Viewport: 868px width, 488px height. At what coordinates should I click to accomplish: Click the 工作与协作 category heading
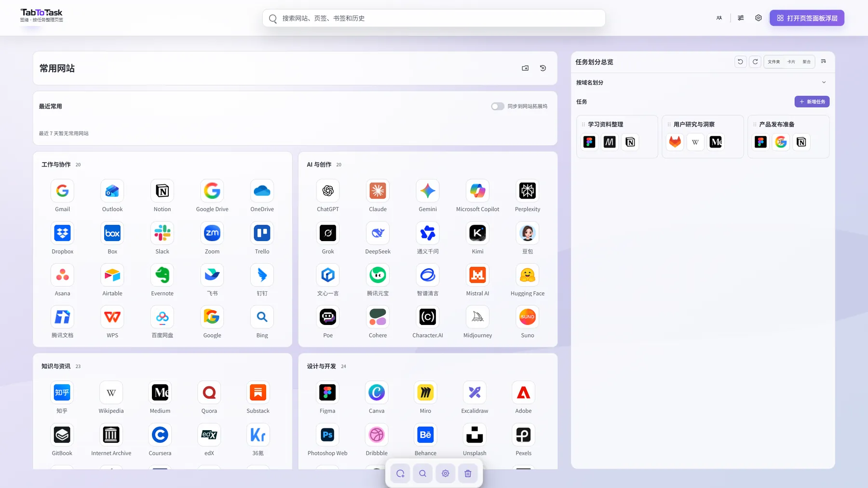pos(56,164)
